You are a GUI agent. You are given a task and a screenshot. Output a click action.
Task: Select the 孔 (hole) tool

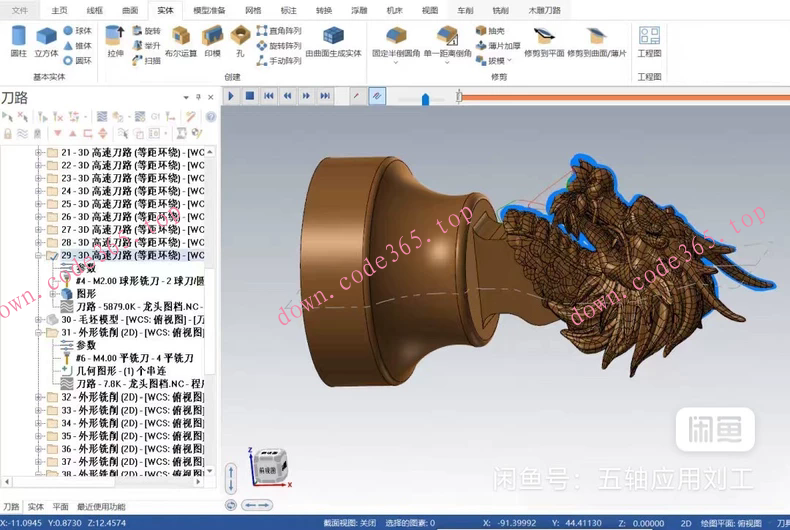tap(240, 40)
